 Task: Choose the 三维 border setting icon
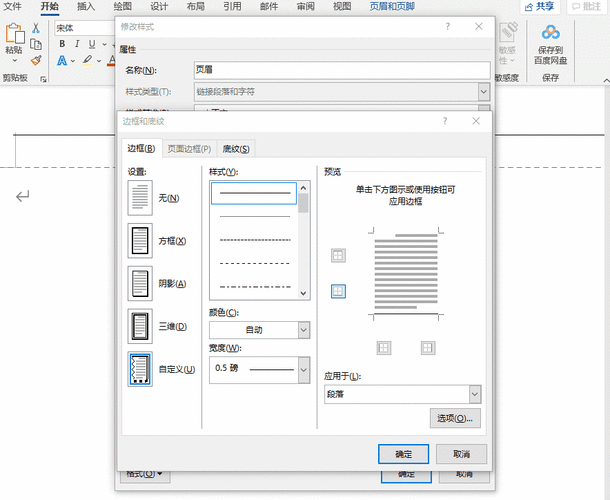coord(140,326)
